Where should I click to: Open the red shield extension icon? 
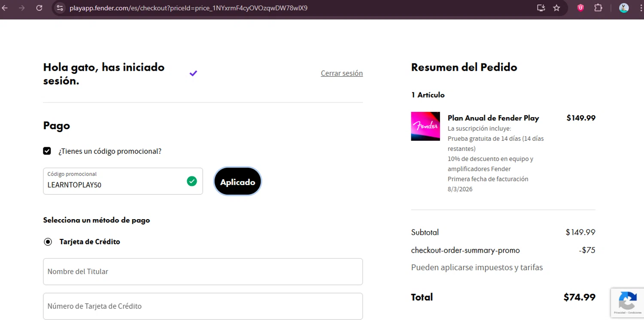[580, 8]
